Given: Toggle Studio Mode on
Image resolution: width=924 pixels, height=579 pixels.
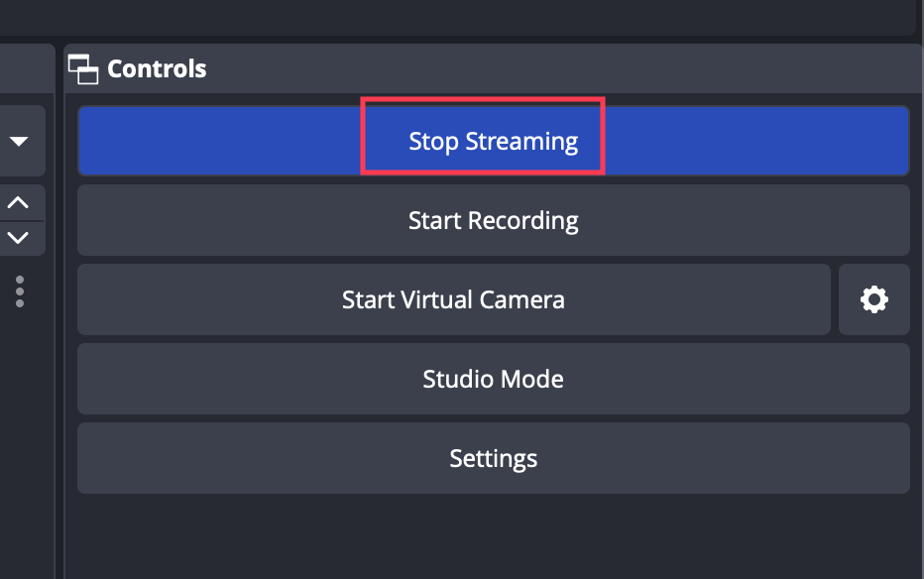Looking at the screenshot, I should [493, 379].
